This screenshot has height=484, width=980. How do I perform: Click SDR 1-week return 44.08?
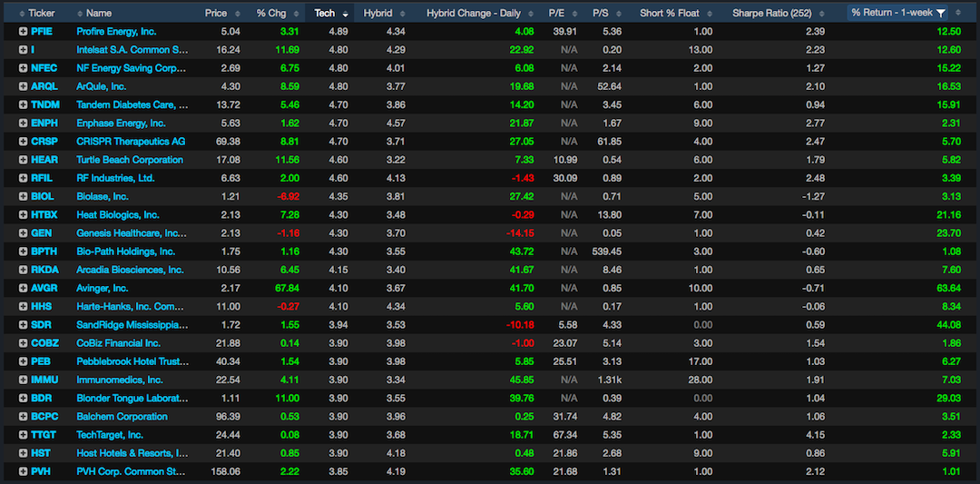tap(950, 324)
